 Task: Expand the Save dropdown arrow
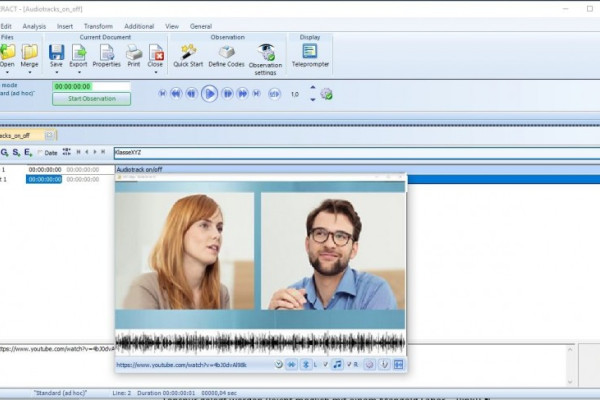(57, 72)
